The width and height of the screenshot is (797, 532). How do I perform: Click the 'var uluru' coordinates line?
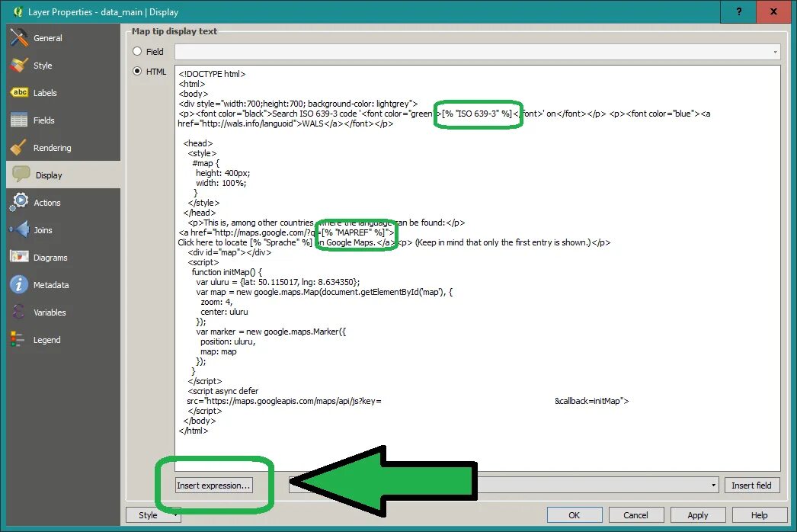pyautogui.click(x=278, y=282)
